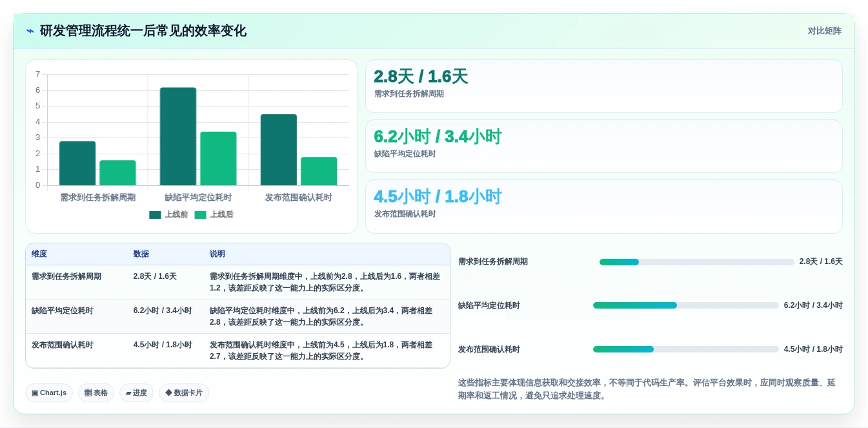Screen dimensions: 868x428
Task: Toggle the 上线前 legend swatch
Action: 155,215
